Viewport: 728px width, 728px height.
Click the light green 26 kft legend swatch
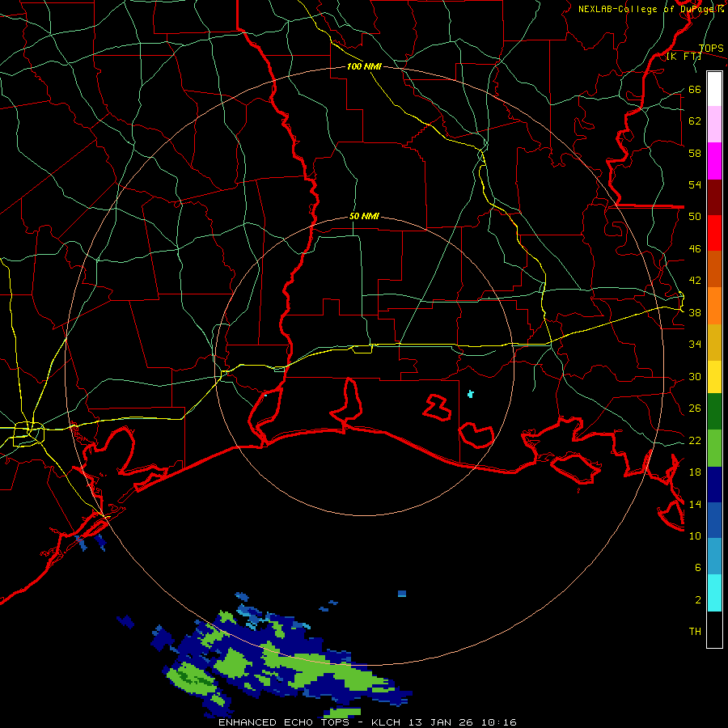[714, 448]
